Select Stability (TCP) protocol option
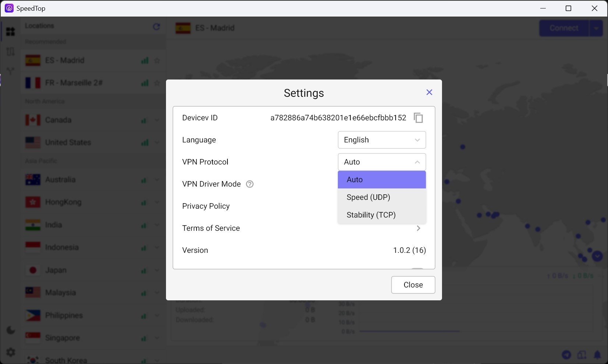608x364 pixels. 371,215
